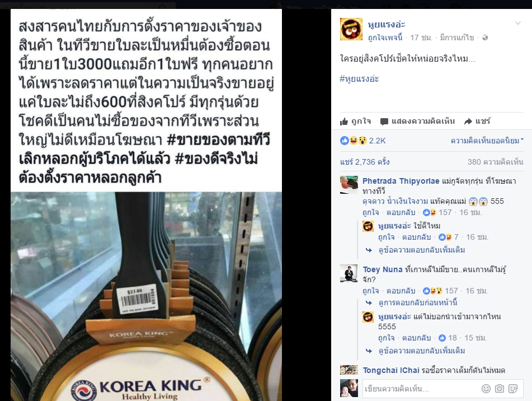Click the sticker icon in comment box
The image size is (532, 401).
coord(513,389)
